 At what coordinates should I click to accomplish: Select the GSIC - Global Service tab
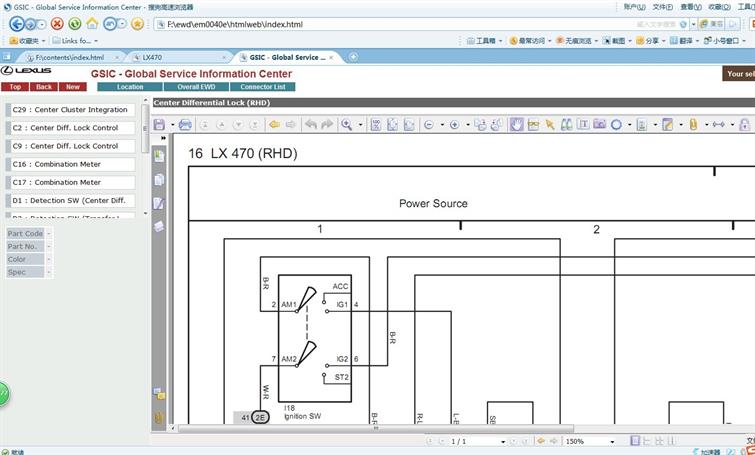point(287,57)
